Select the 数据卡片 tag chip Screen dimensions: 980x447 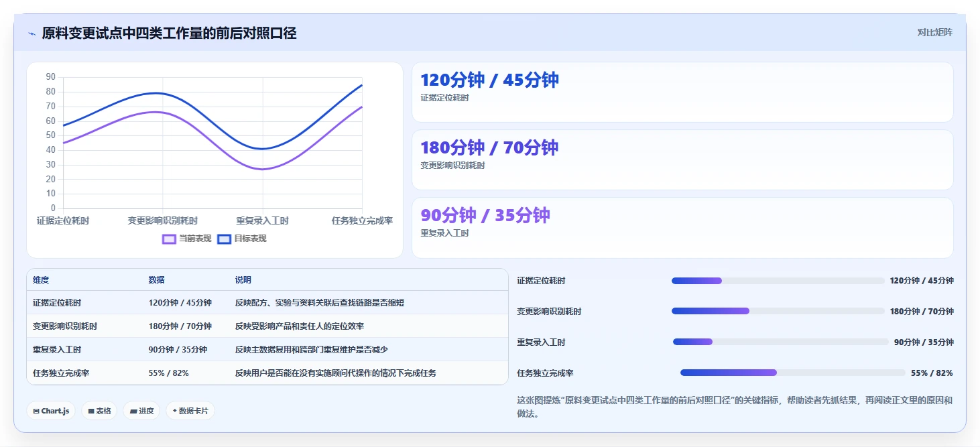point(190,411)
